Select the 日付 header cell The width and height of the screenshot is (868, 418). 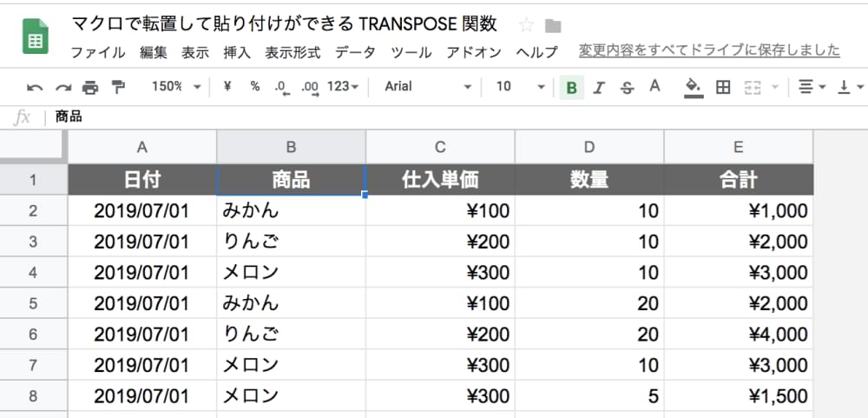[142, 180]
